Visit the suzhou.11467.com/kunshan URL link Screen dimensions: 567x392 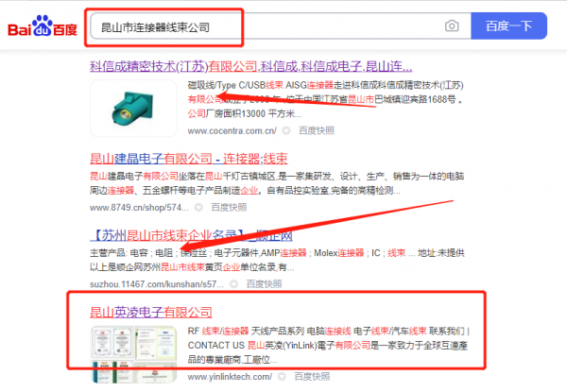(163, 282)
